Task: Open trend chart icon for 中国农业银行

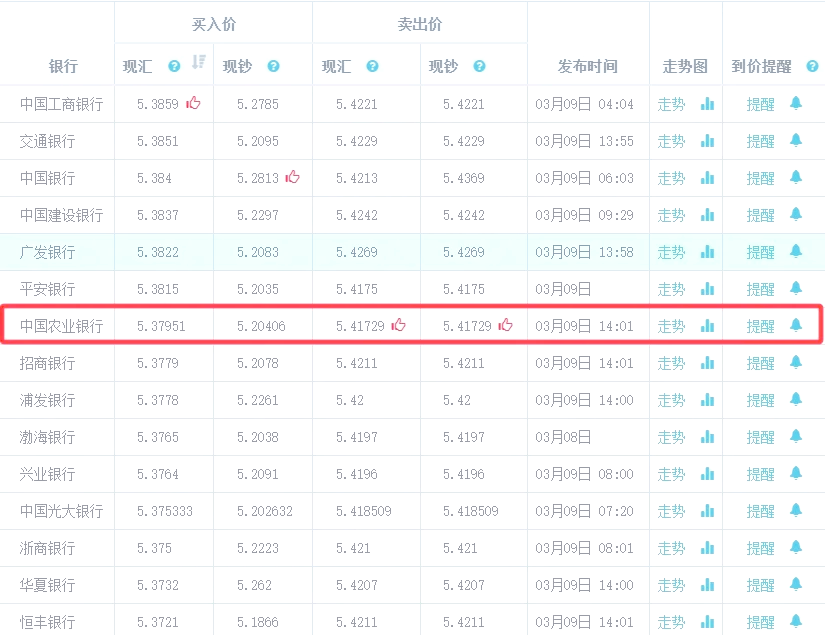Action: pyautogui.click(x=708, y=326)
